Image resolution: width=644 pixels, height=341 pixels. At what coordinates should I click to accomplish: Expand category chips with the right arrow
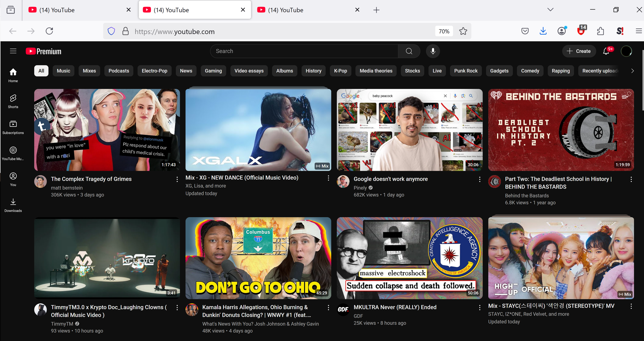pos(632,71)
